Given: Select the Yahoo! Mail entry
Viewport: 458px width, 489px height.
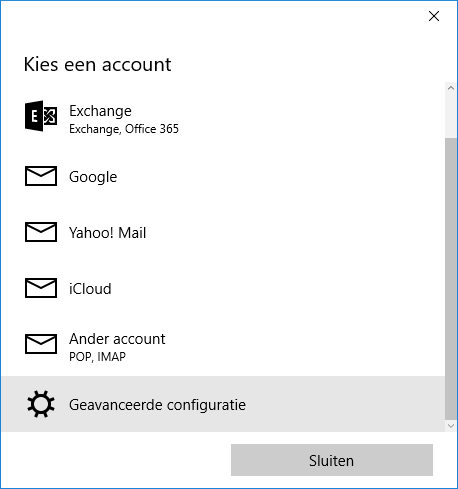Looking at the screenshot, I should click(223, 232).
